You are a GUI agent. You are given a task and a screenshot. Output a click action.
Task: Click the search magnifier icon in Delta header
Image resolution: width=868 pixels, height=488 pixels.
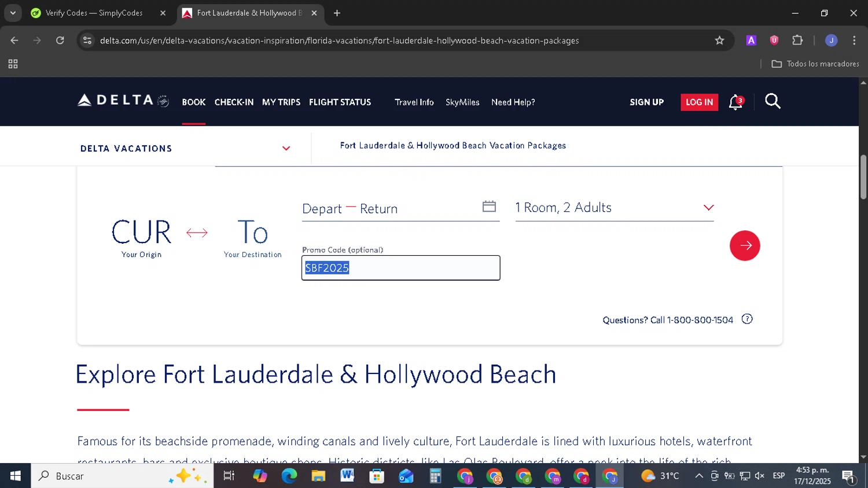pos(773,102)
